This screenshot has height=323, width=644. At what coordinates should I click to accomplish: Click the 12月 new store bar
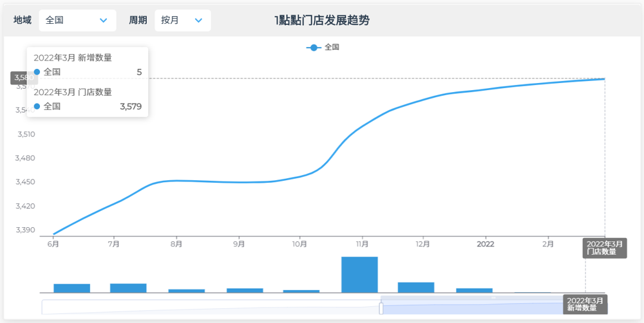(416, 287)
